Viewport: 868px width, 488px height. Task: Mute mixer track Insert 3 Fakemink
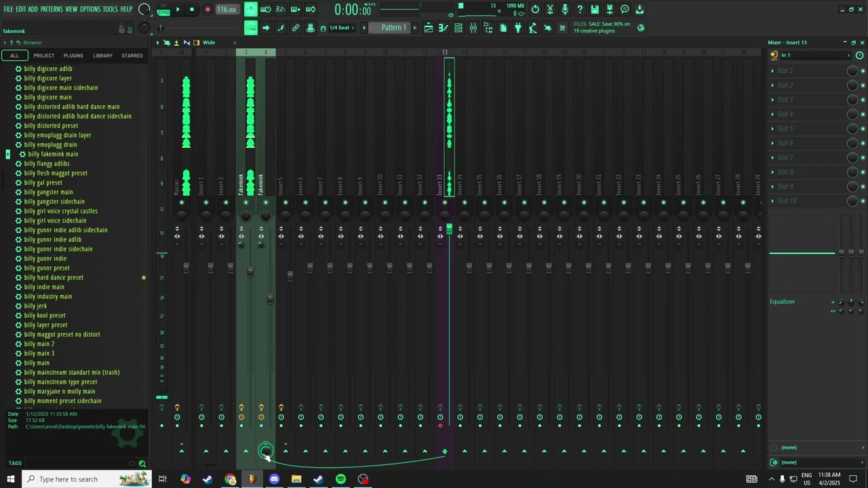(246, 203)
